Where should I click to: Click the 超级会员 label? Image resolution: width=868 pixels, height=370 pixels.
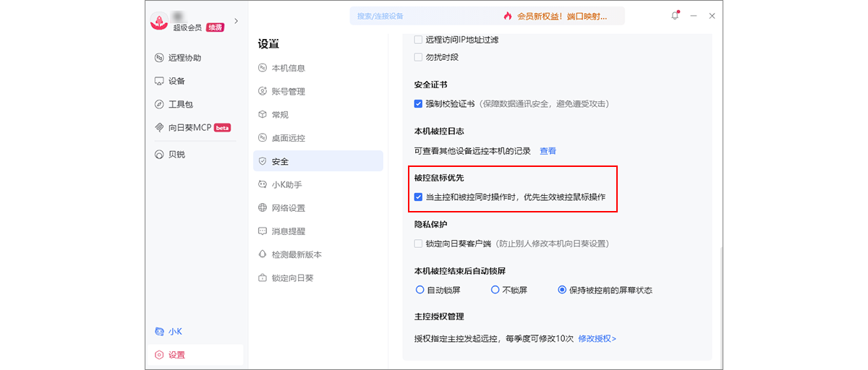[x=187, y=27]
